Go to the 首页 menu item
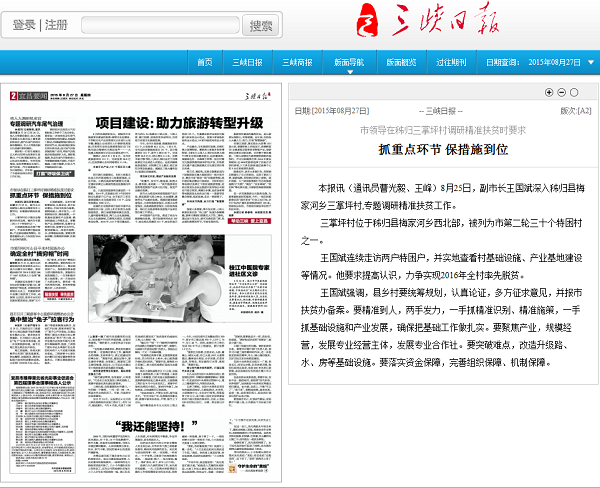This screenshot has height=488, width=600. (x=205, y=62)
